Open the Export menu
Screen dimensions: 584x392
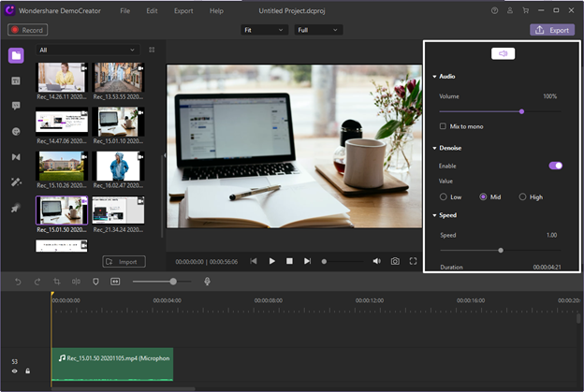tap(183, 10)
